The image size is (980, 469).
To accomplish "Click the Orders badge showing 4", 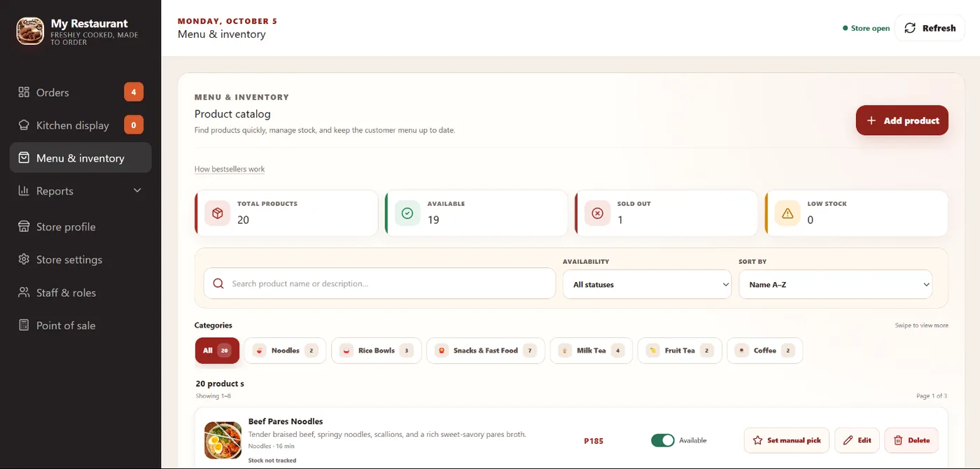I will click(134, 92).
